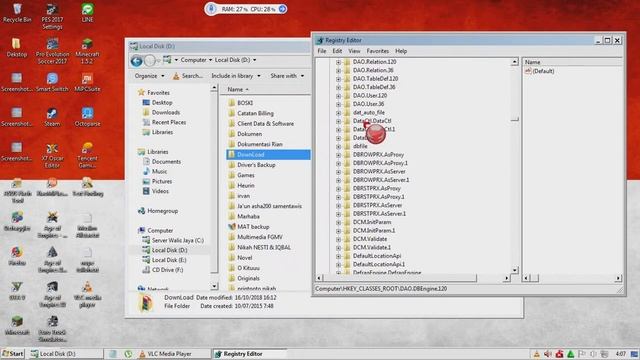Launch Steam desktop icon
Screen dimensions: 640x360
52,117
